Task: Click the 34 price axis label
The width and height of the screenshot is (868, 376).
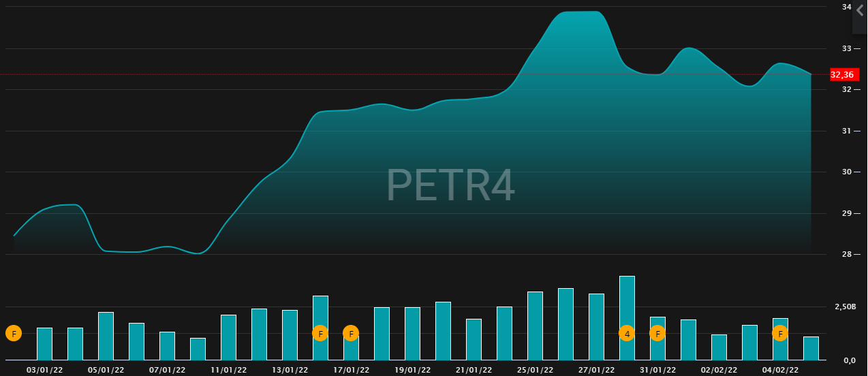Action: pos(847,7)
